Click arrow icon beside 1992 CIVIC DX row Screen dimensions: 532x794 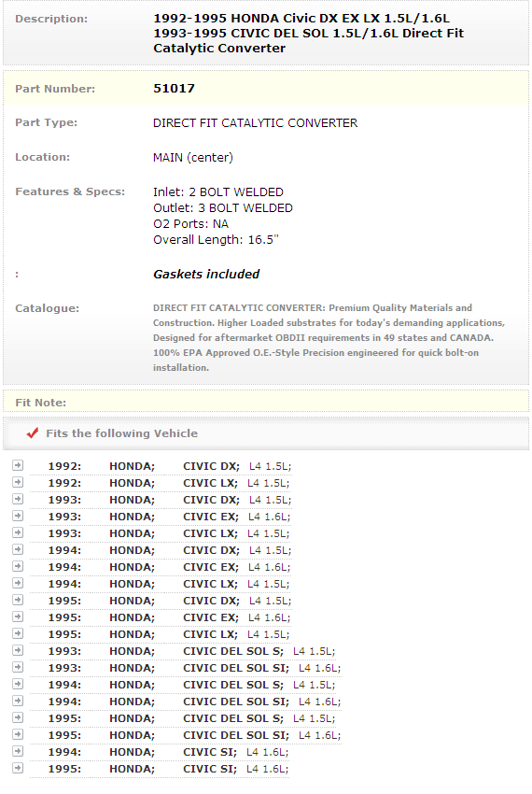click(18, 465)
